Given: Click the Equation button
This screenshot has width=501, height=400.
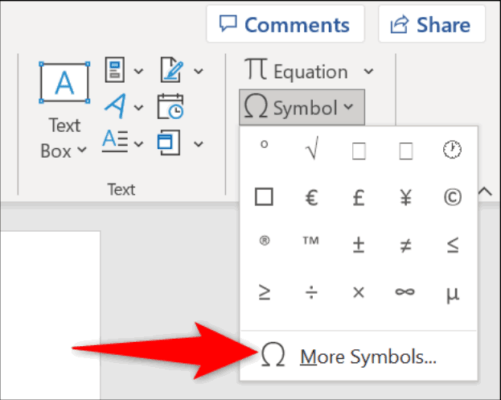Looking at the screenshot, I should 297,70.
